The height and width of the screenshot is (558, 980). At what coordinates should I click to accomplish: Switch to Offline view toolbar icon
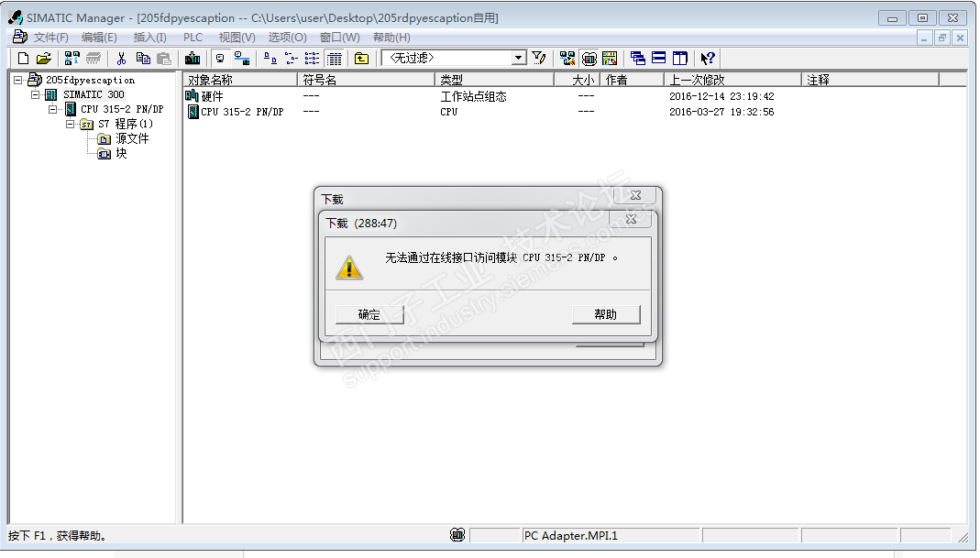[220, 59]
